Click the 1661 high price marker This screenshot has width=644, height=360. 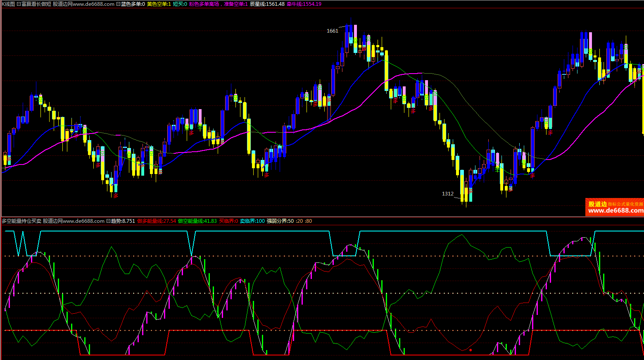point(332,31)
